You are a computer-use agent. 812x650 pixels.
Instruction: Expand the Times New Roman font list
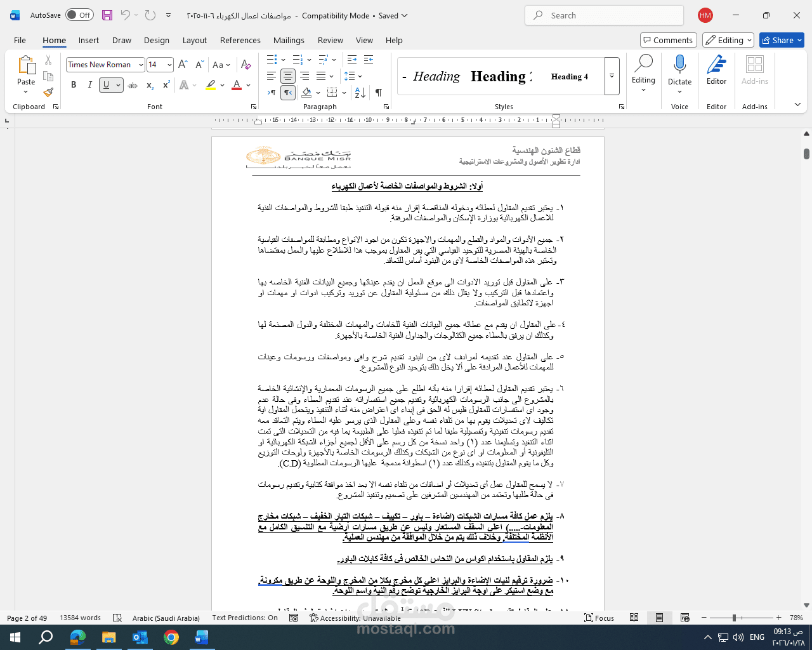[140, 64]
